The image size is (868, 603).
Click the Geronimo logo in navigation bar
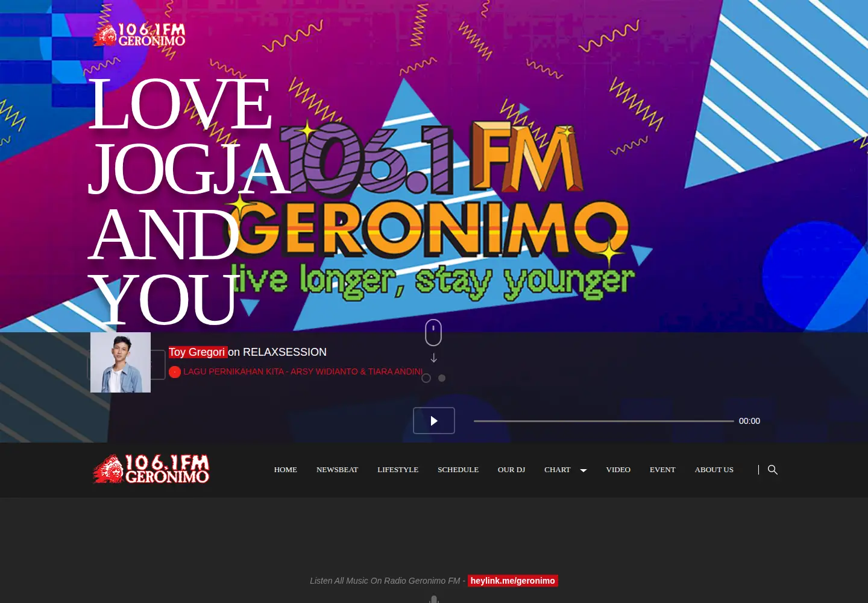tap(151, 469)
